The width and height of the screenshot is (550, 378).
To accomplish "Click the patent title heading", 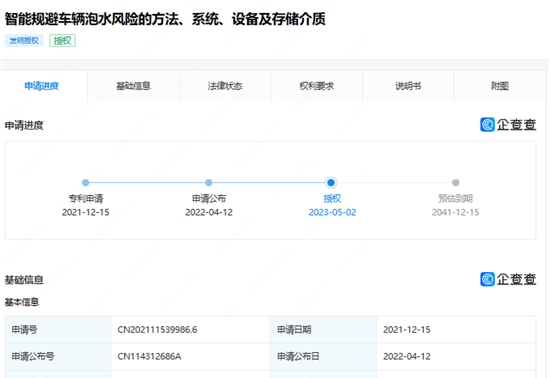I will coord(165,19).
